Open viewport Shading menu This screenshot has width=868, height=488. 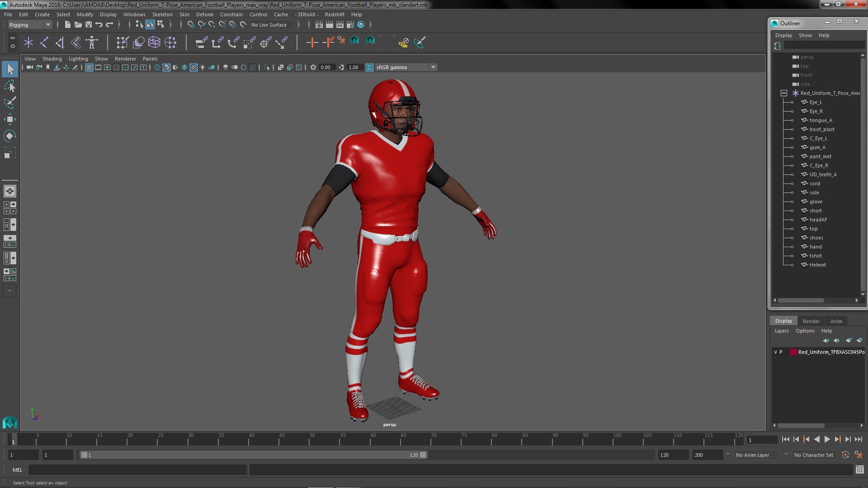(52, 59)
